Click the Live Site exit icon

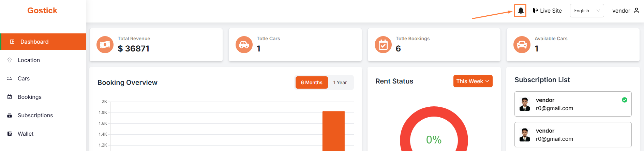536,11
